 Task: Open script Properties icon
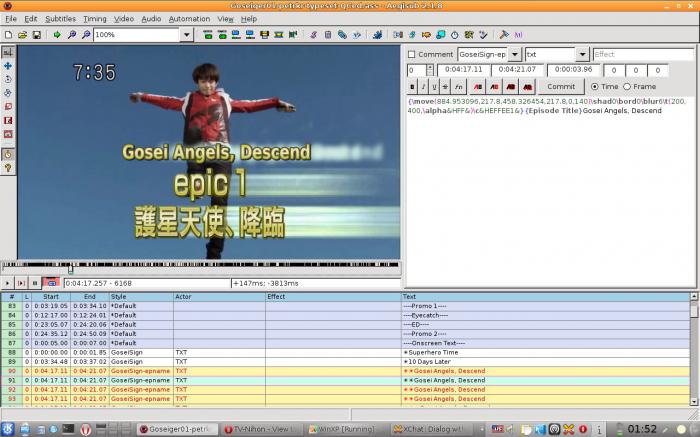(x=328, y=34)
